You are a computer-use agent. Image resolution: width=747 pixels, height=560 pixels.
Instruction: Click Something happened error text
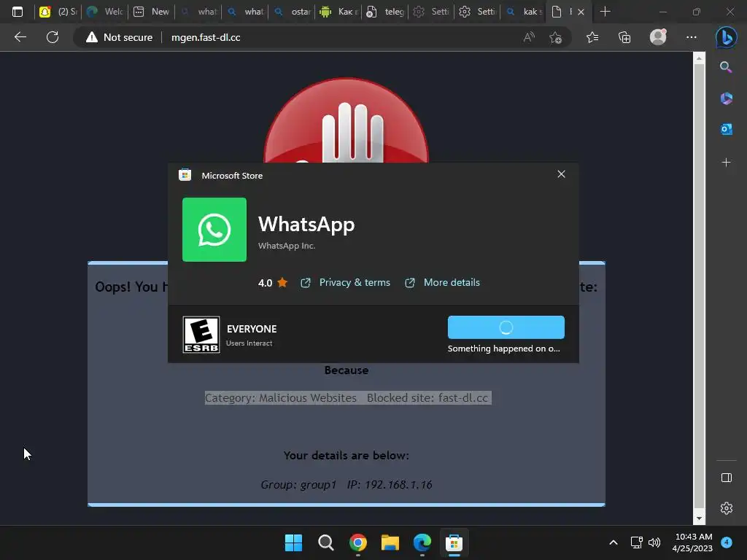tap(503, 349)
